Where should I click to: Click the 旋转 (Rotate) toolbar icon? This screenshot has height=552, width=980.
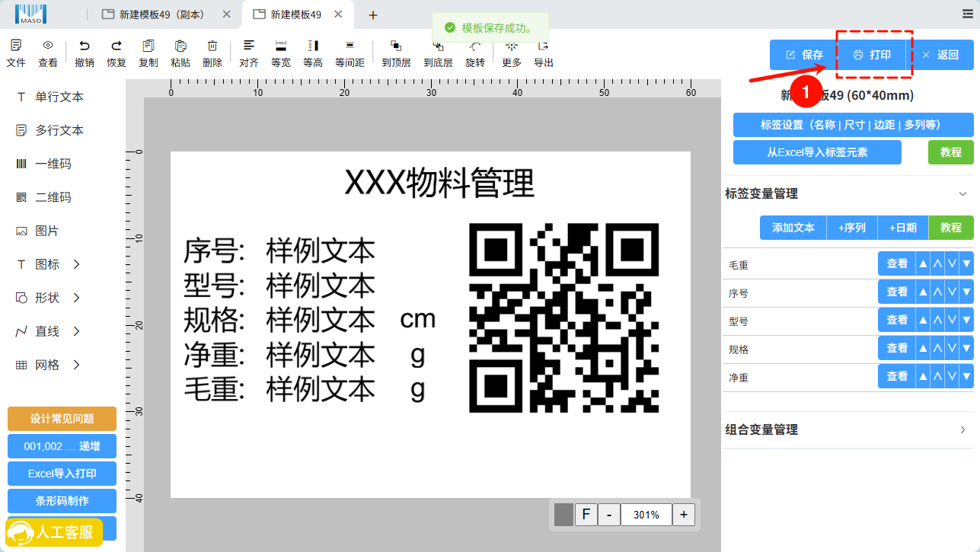[x=475, y=53]
